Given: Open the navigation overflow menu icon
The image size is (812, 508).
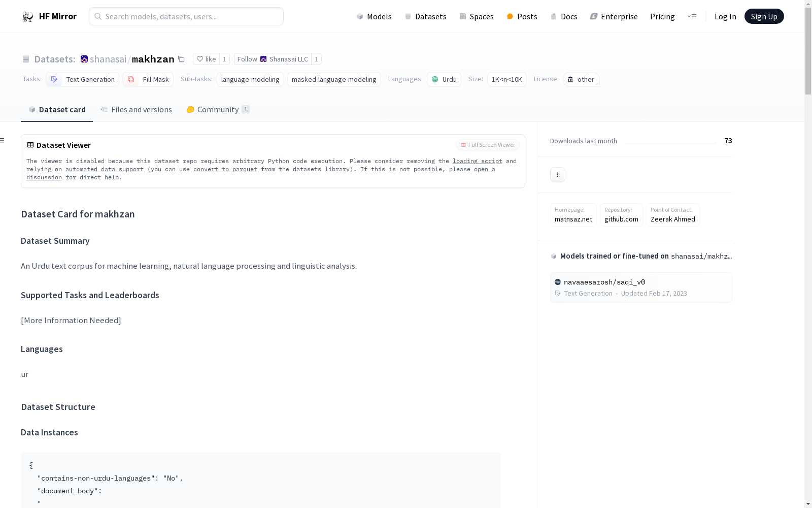Looking at the screenshot, I should [692, 16].
